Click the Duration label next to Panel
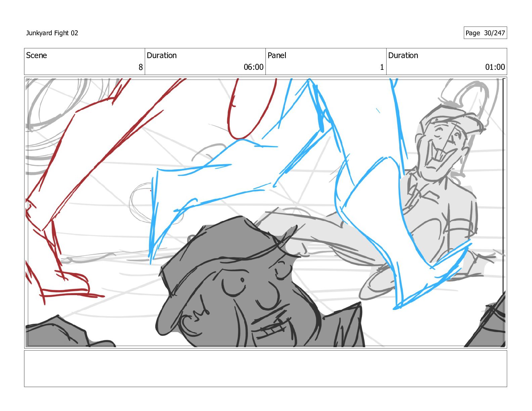 coord(403,55)
